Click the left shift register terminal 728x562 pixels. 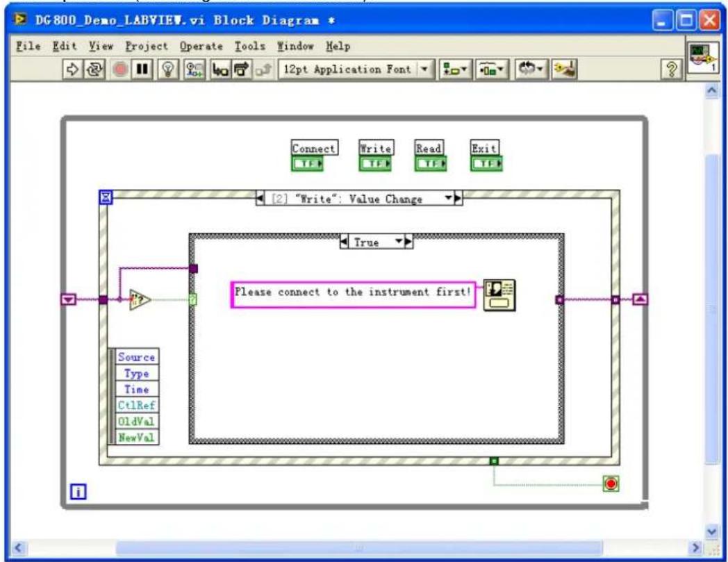68,299
